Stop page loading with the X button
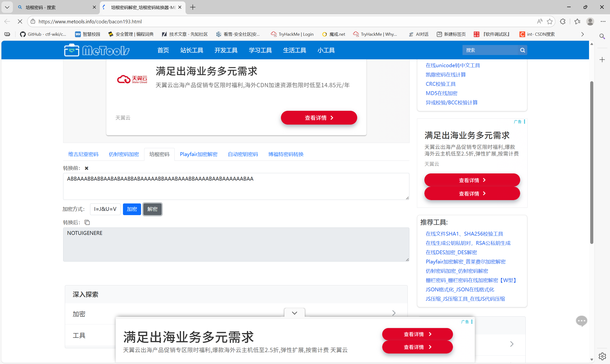The image size is (610, 364). point(20,22)
